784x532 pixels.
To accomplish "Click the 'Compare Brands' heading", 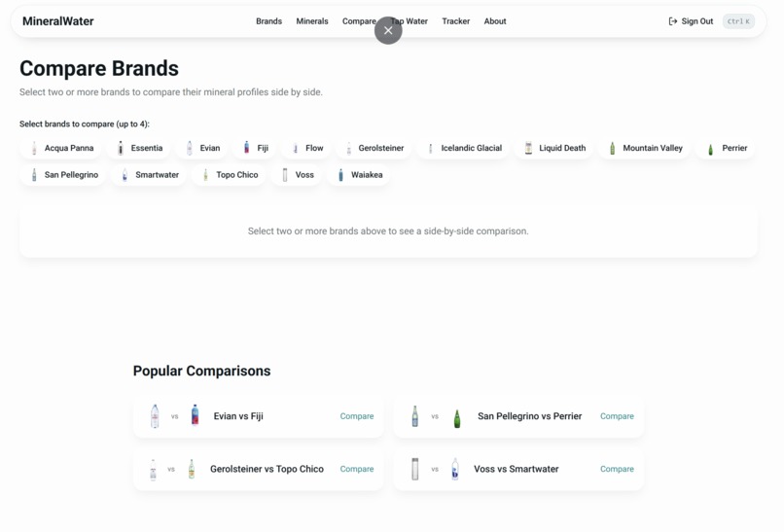I will [x=99, y=68].
